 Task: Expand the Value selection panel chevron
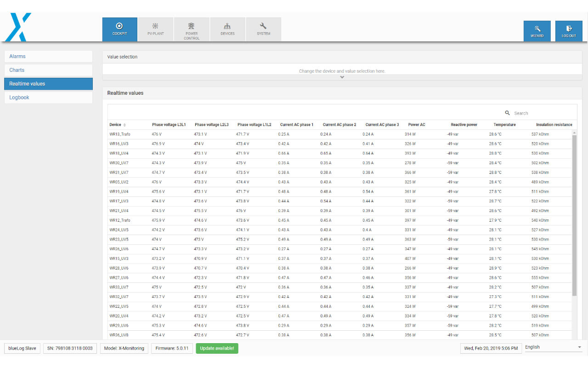pyautogui.click(x=342, y=77)
